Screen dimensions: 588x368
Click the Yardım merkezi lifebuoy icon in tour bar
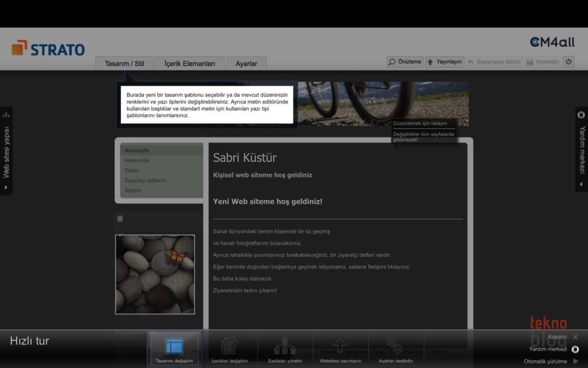575,349
